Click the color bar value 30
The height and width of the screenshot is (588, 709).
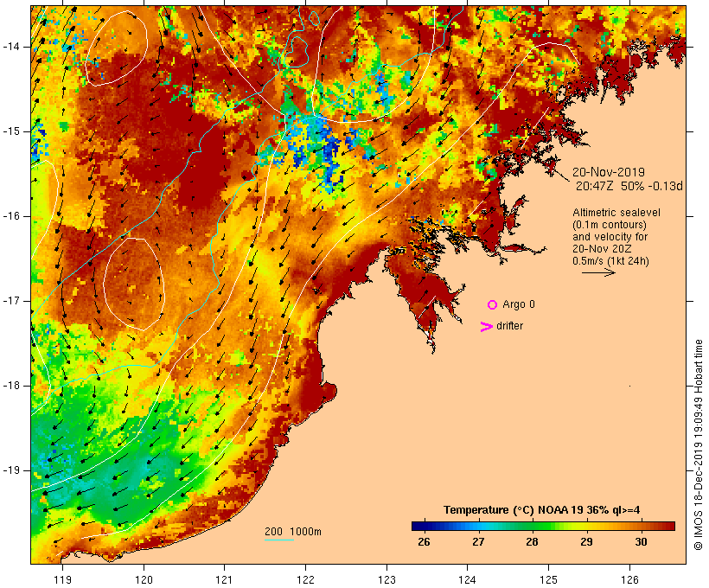tap(641, 542)
